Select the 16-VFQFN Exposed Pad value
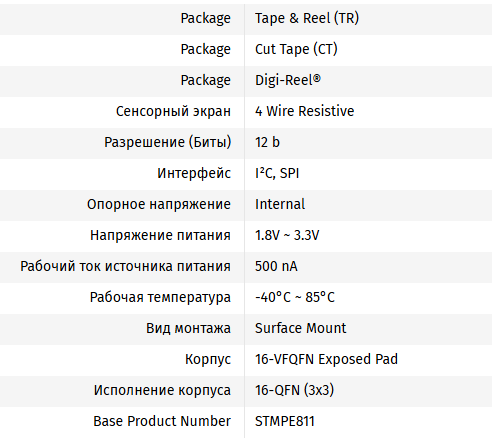Screen dimensions: 492x447 coord(326,359)
